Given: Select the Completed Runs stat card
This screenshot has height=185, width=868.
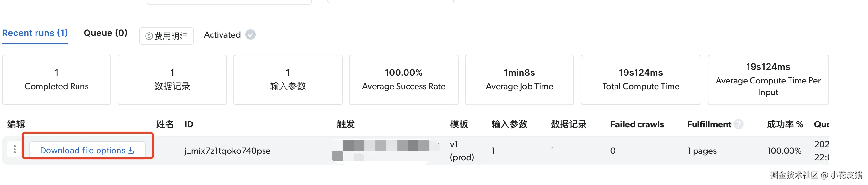Looking at the screenshot, I should click(x=56, y=80).
